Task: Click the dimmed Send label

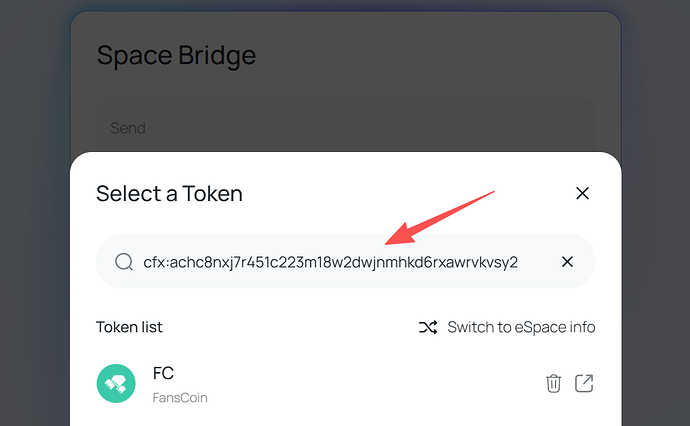Action: click(128, 128)
